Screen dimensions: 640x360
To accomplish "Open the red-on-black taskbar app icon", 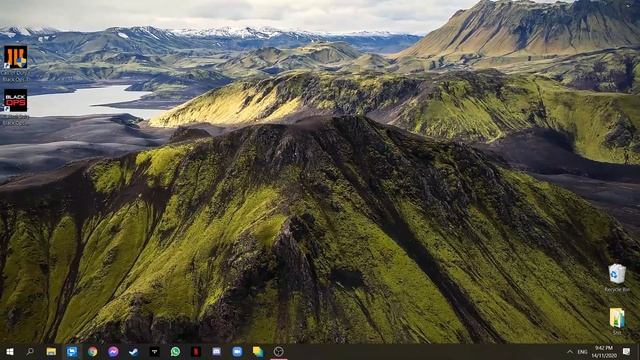I will 196,351.
